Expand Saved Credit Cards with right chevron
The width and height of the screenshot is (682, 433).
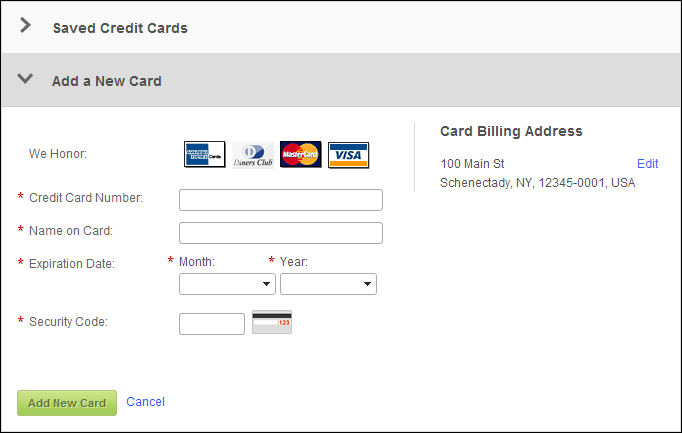25,25
